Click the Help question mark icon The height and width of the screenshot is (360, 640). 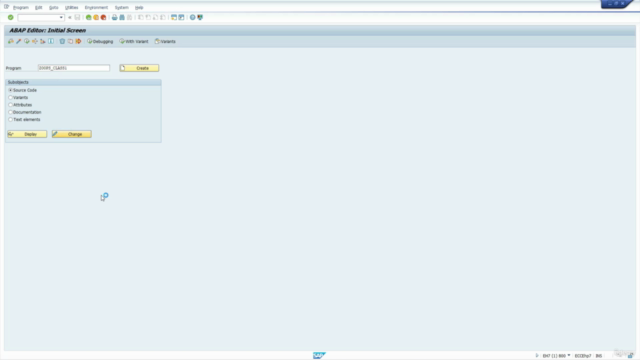point(193,18)
